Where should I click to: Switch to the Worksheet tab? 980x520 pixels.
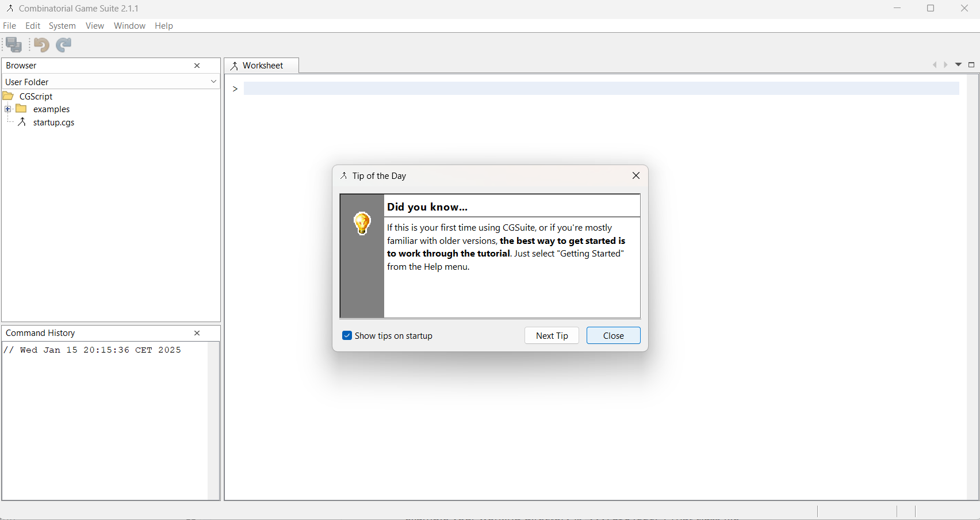click(x=262, y=66)
